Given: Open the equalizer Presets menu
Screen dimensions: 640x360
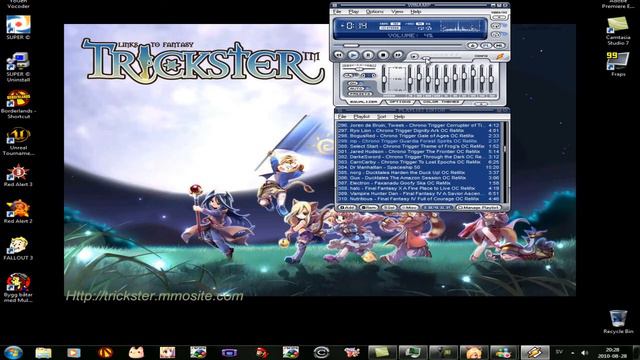Looking at the screenshot, I should coord(359,93).
